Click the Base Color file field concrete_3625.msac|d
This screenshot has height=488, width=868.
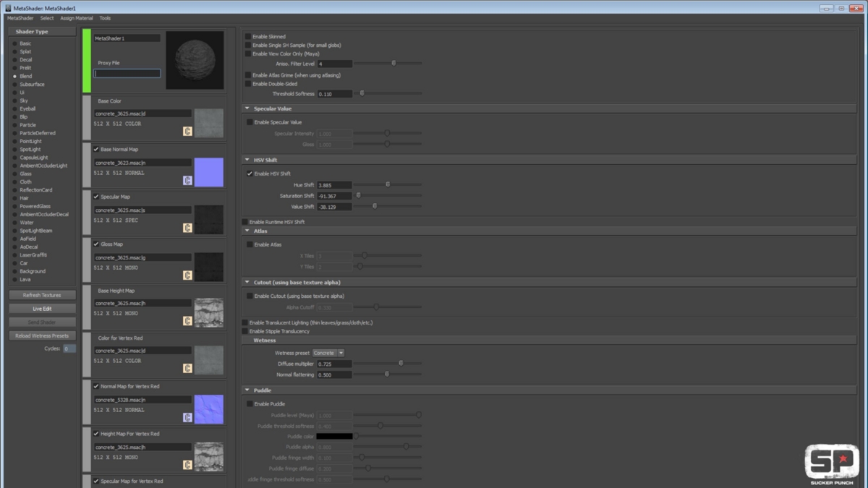[142, 114]
